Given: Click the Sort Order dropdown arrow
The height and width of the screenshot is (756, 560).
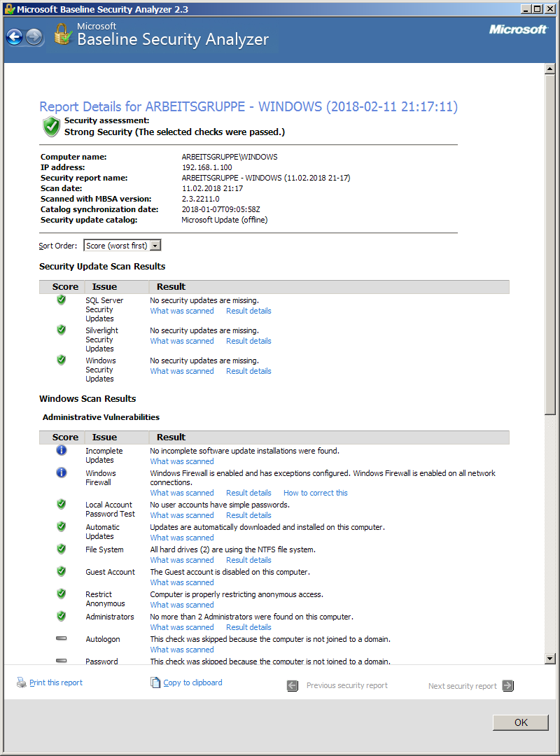Looking at the screenshot, I should (155, 246).
